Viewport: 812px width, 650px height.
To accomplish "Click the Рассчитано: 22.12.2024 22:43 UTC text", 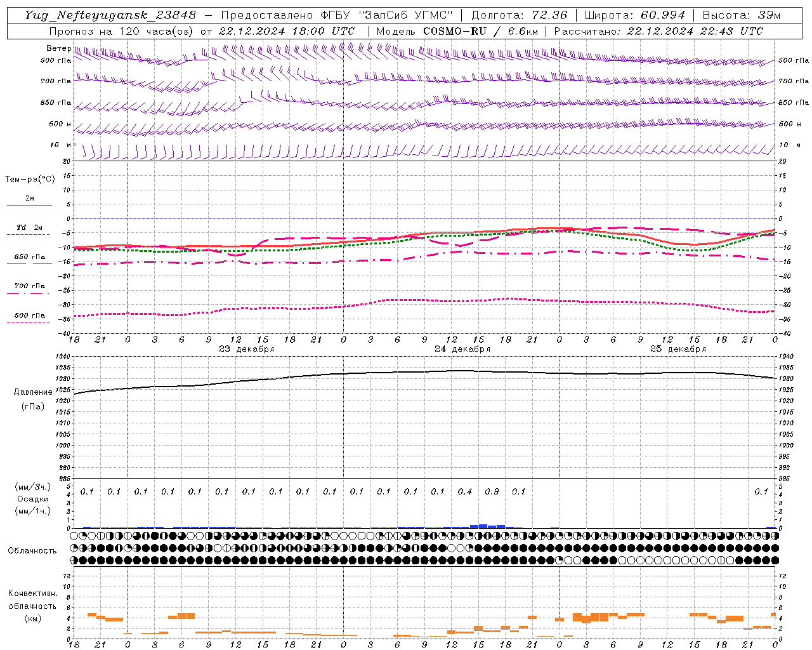I will [658, 31].
